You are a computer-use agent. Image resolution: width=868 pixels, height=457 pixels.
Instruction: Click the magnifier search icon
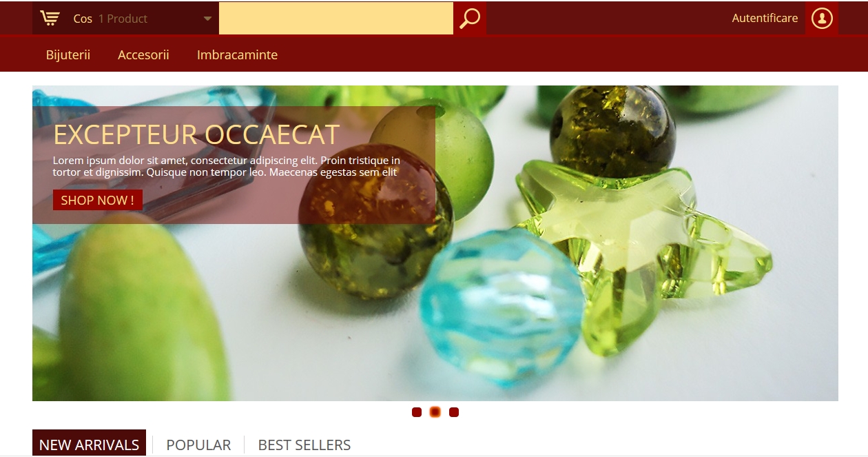(470, 18)
